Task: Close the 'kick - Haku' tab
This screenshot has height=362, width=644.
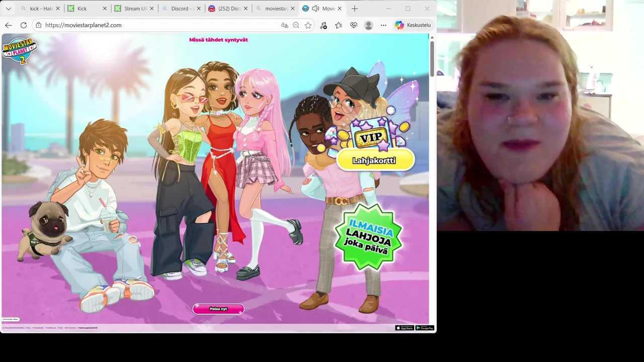Action: tap(57, 9)
